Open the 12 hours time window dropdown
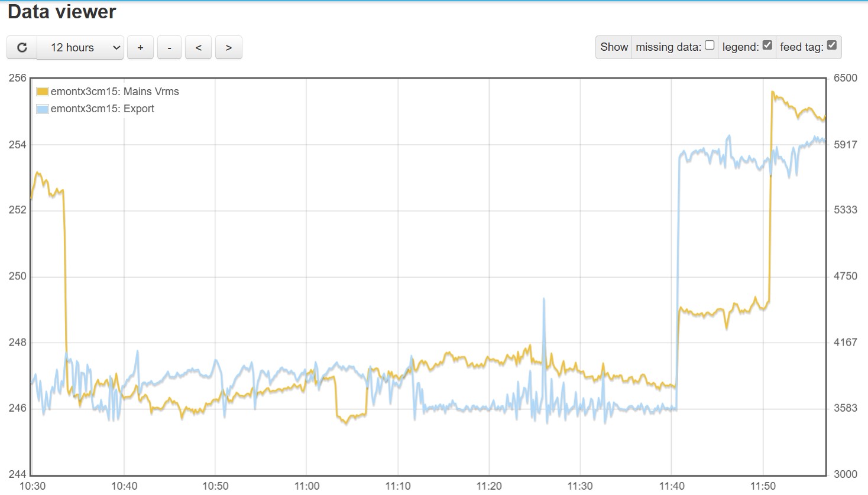This screenshot has width=868, height=495. (80, 47)
